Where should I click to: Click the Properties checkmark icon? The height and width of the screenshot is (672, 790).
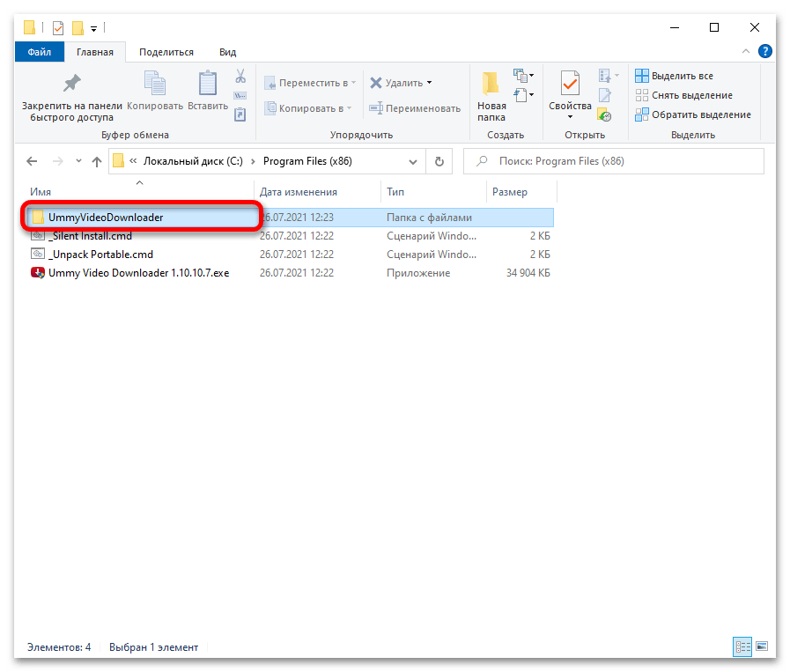coord(570,83)
